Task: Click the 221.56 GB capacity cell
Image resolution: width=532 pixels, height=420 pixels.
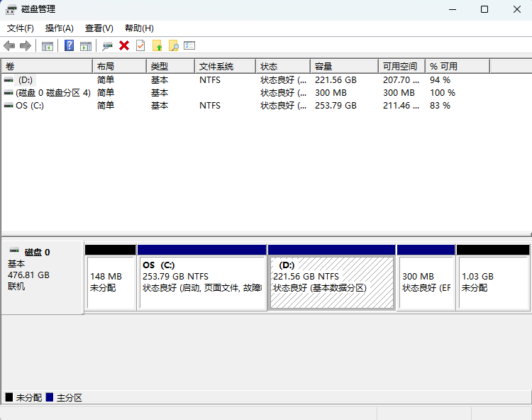Action: [336, 80]
